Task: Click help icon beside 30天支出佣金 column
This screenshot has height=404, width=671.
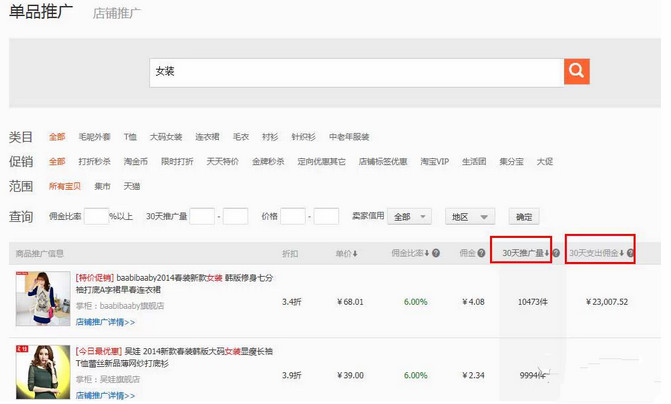Action: (x=630, y=254)
